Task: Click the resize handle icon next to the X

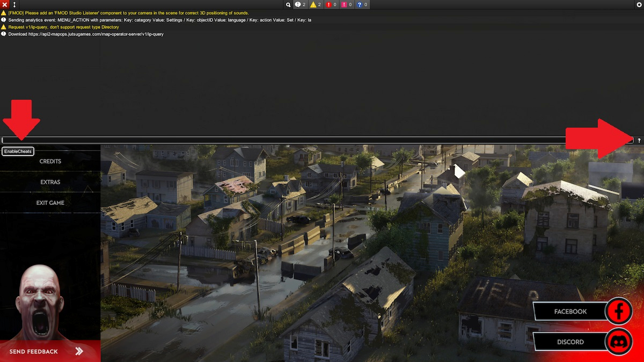Action: coord(13,4)
